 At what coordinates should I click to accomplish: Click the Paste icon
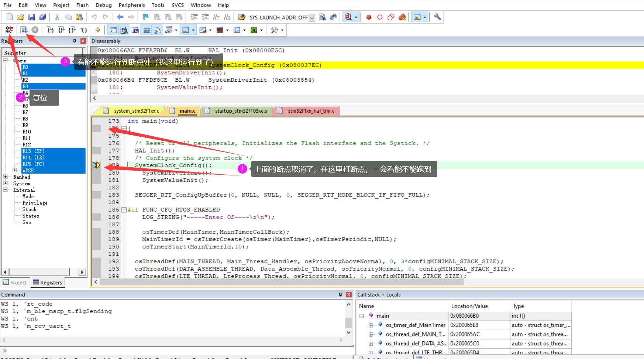[79, 17]
